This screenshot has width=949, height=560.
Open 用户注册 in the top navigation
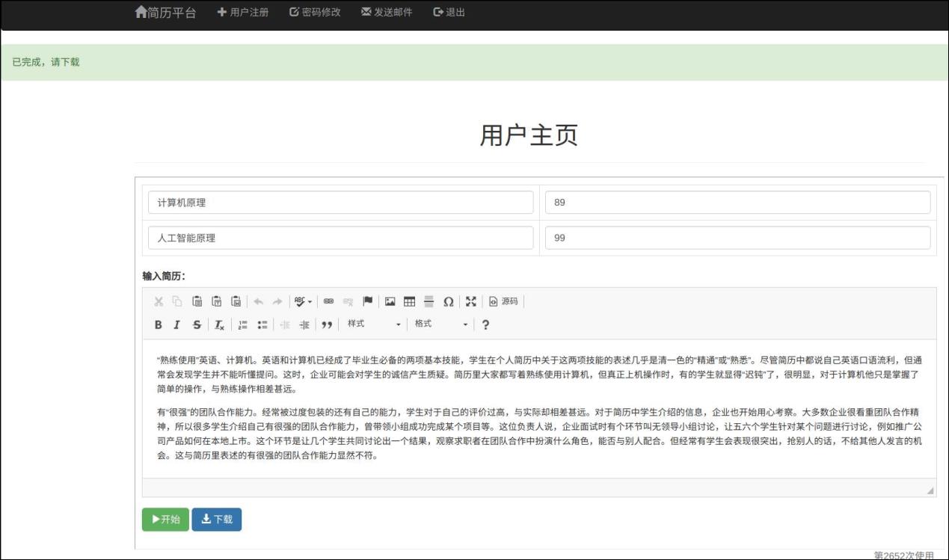pyautogui.click(x=243, y=12)
